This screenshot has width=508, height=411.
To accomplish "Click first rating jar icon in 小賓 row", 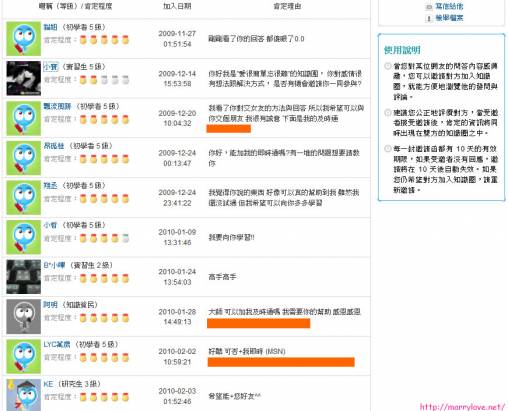I will click(83, 80).
